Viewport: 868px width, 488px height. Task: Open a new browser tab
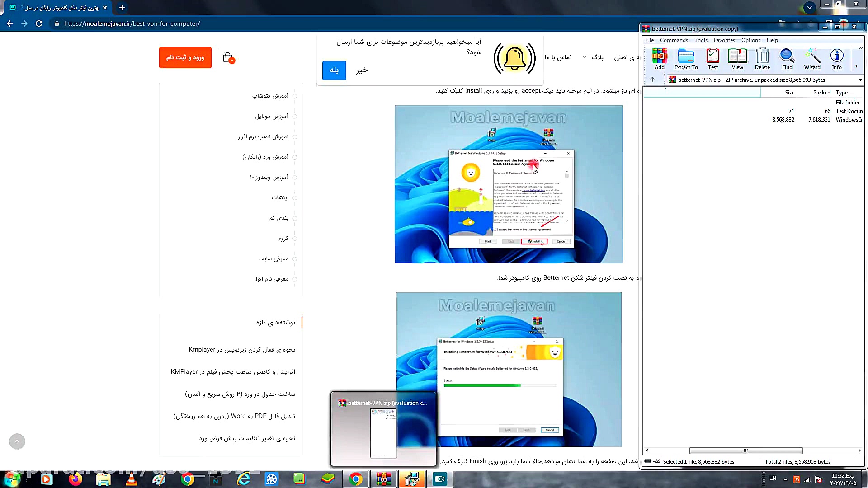click(122, 8)
